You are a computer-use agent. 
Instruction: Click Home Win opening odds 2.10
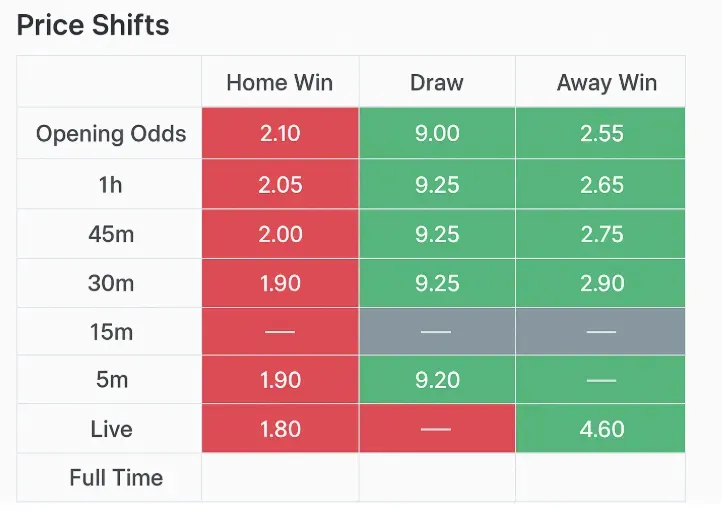click(x=279, y=133)
